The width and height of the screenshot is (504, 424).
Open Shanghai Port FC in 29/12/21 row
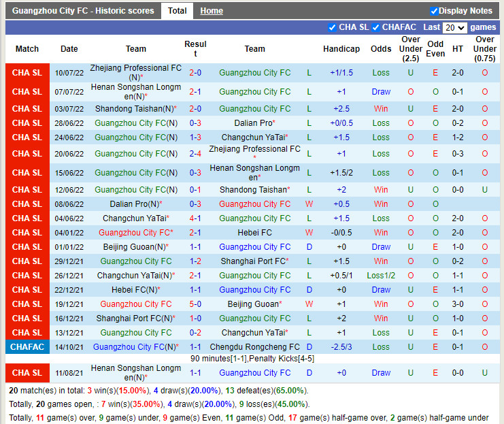pos(252,261)
